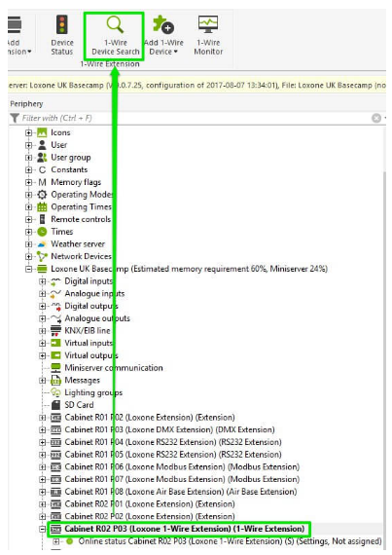Select the SD Card item
The image size is (392, 555).
pyautogui.click(x=79, y=405)
